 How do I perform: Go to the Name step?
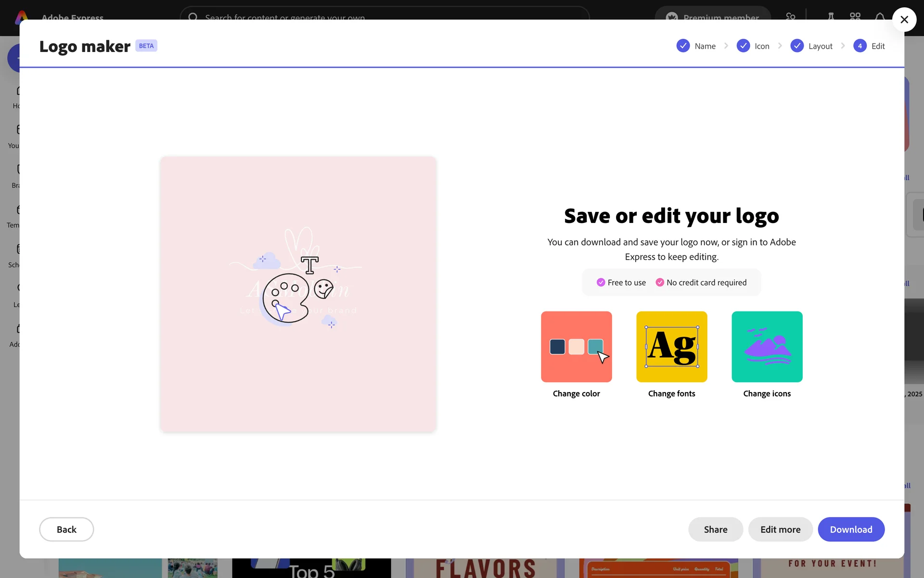click(705, 46)
